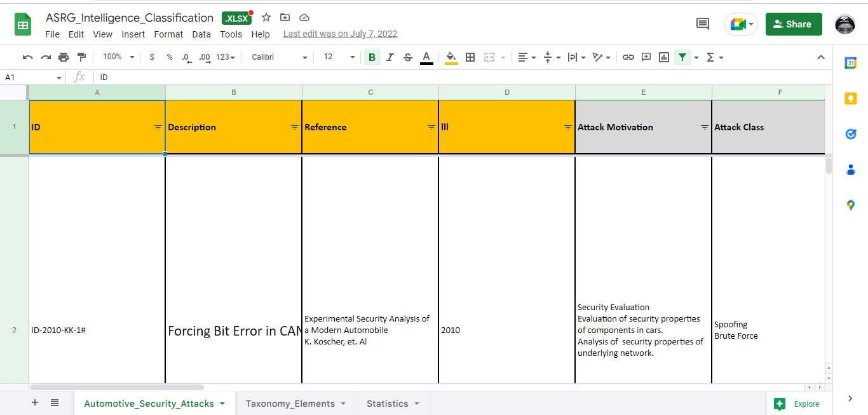
Task: Open Google Calendar side panel
Action: [850, 62]
